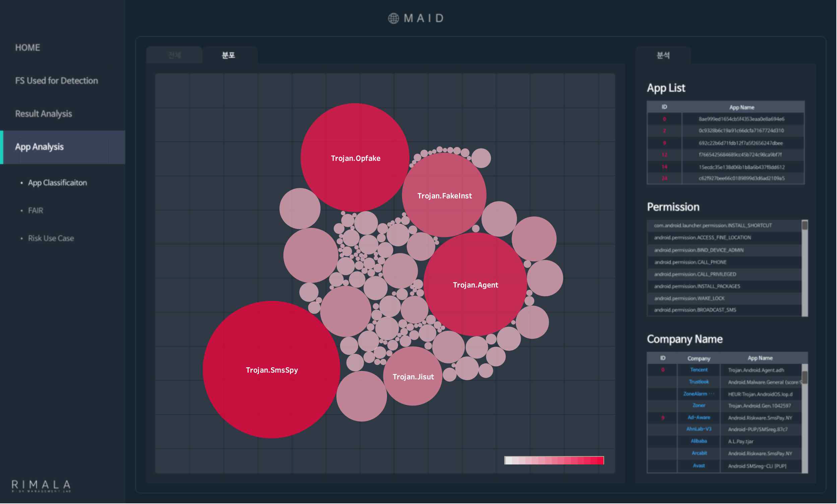This screenshot has width=837, height=504.
Task: Click the Permission list scrollbar thumb
Action: [804, 225]
